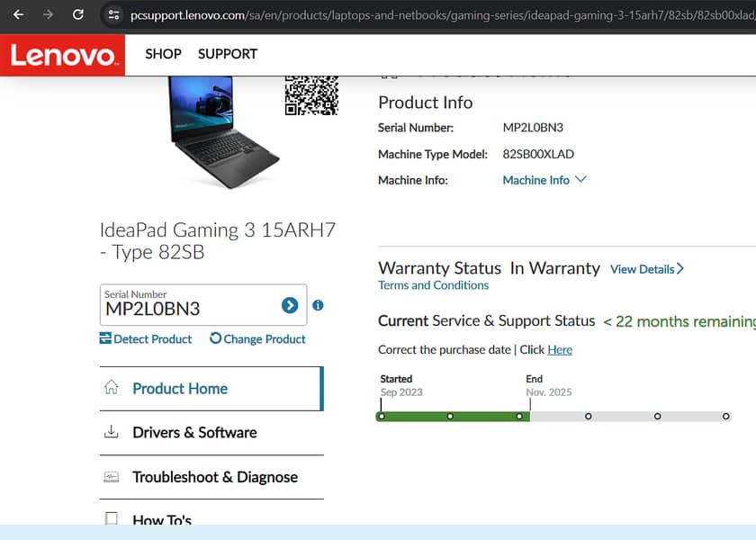Open Drivers & Software section

[x=193, y=433]
